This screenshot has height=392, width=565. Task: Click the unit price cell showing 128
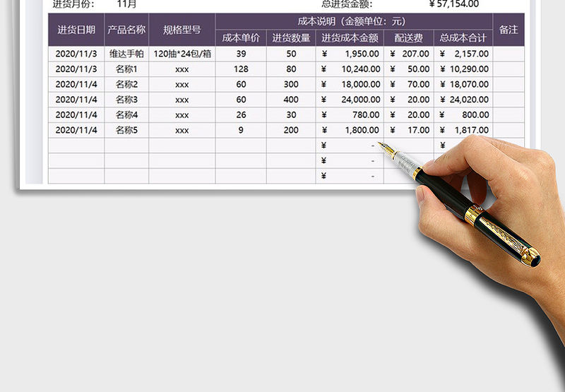(241, 69)
